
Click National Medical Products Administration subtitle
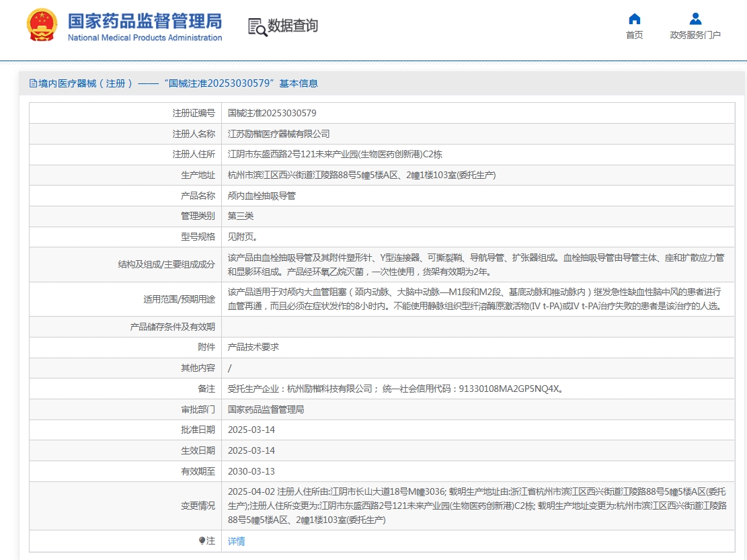coord(145,38)
